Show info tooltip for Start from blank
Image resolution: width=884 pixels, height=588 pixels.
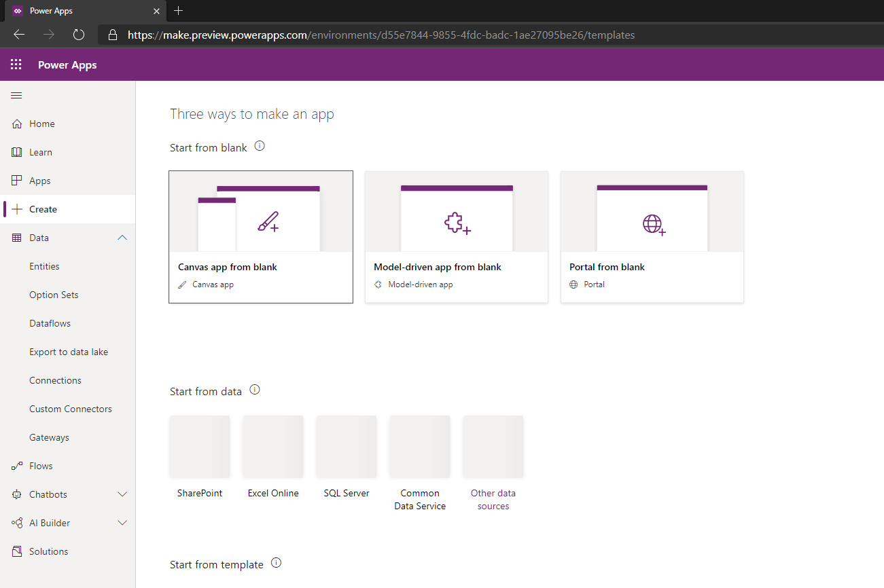260,146
